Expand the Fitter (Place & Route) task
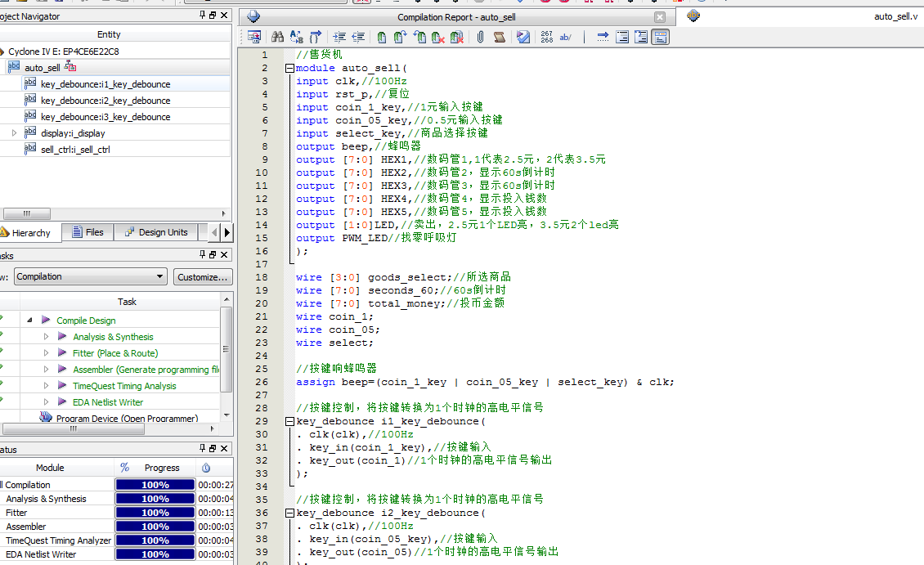Screen dimensions: 924x565 (46, 353)
